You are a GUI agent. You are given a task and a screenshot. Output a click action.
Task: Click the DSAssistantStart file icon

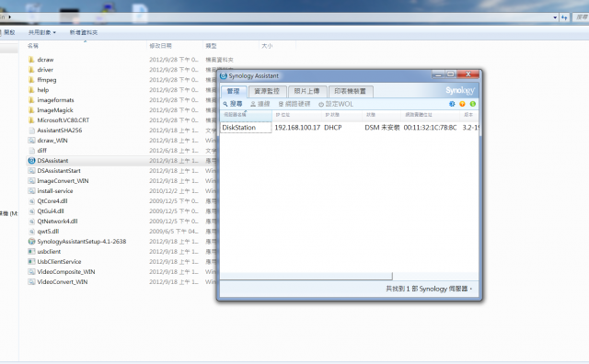(31, 171)
